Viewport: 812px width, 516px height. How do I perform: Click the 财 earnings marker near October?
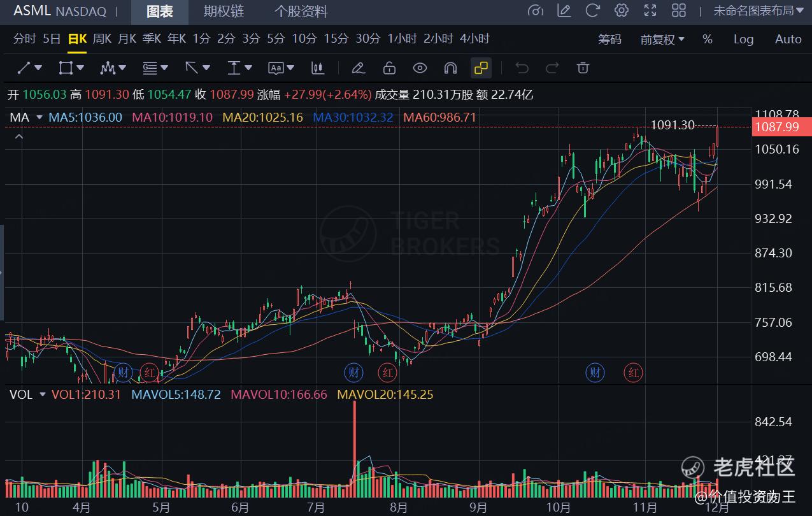(595, 372)
